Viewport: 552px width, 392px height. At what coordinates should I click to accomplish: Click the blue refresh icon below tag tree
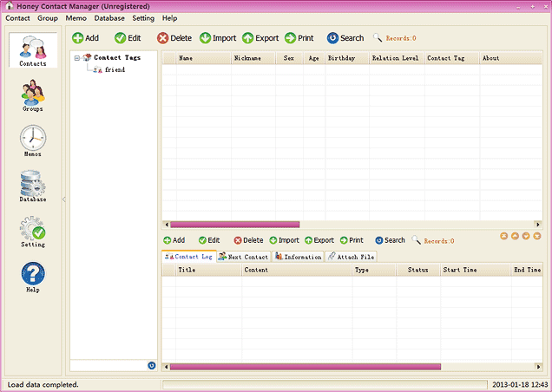tap(152, 366)
